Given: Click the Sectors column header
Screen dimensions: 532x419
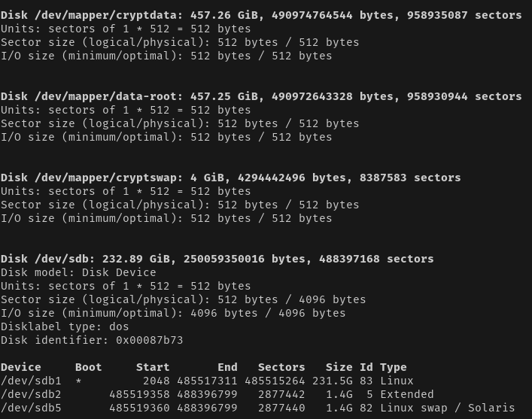Looking at the screenshot, I should 281,367.
